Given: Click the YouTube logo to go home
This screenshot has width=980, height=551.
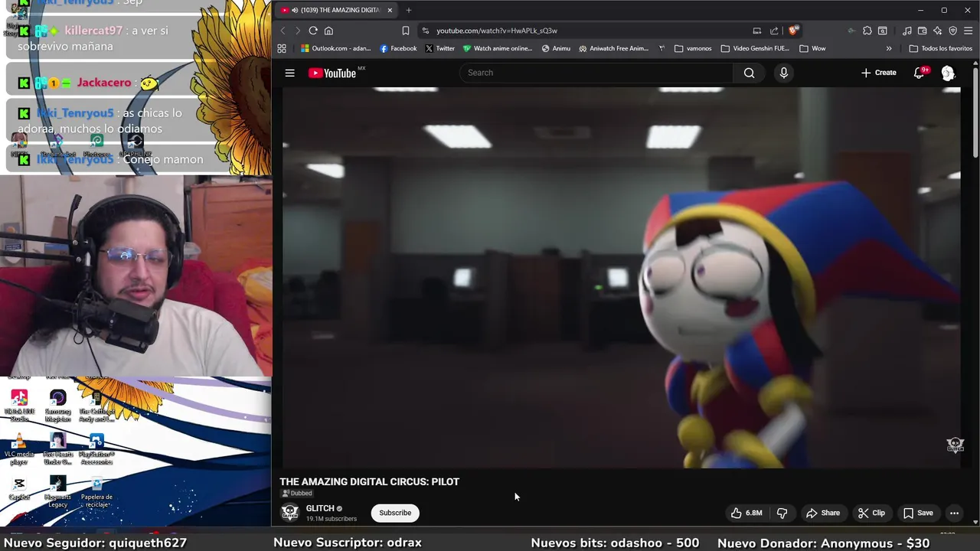Looking at the screenshot, I should 332,73.
